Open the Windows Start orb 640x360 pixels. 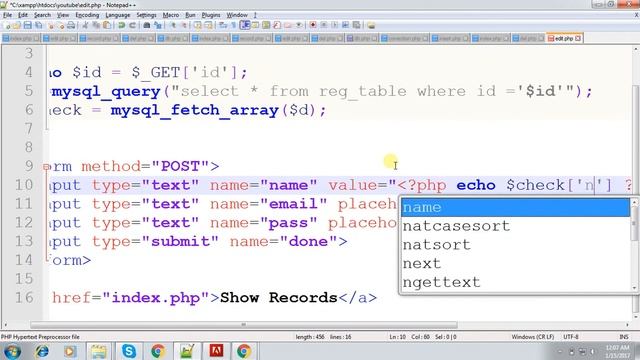[12, 351]
